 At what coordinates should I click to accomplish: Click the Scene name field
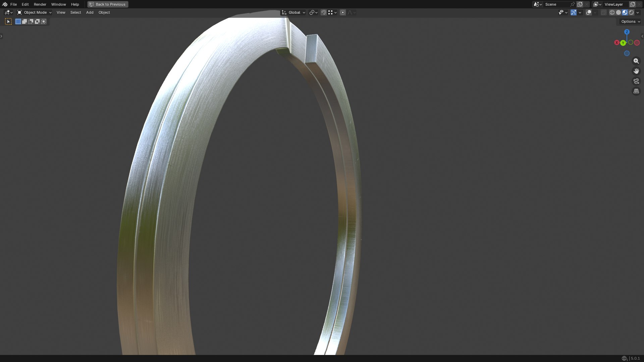coord(556,4)
